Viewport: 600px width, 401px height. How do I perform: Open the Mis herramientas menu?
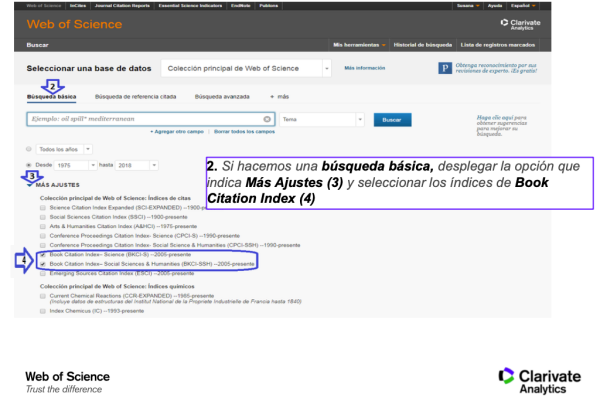click(359, 45)
